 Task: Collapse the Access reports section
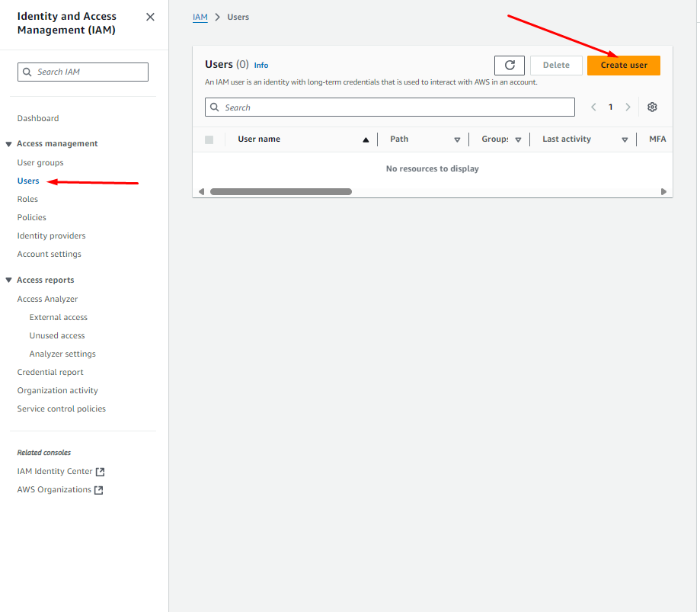[x=9, y=280]
